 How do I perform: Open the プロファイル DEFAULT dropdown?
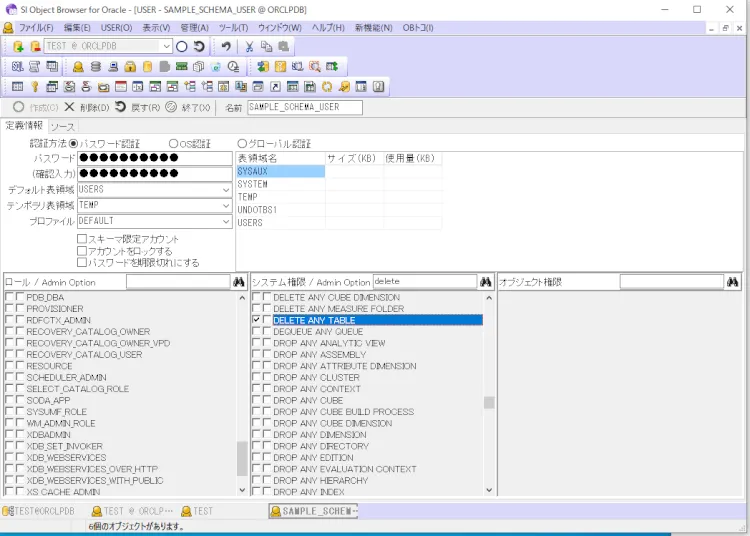(226, 221)
